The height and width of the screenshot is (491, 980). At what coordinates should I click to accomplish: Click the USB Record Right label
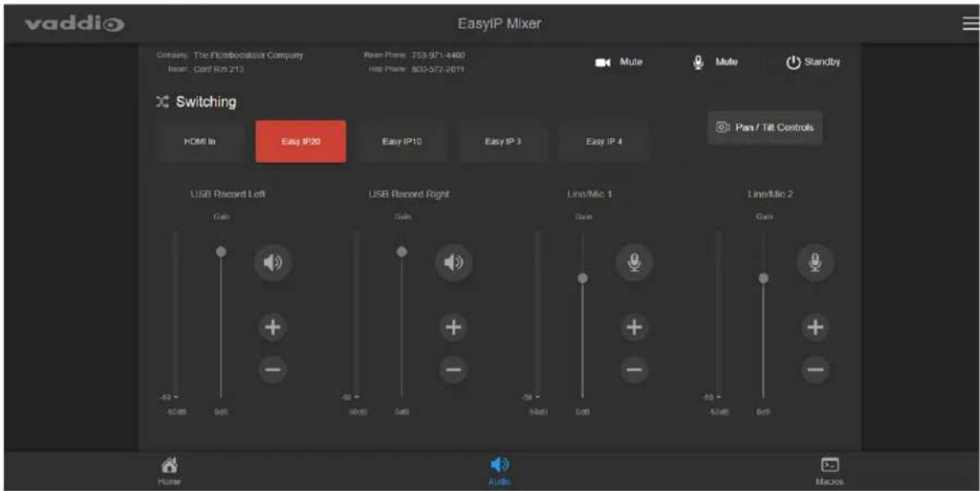408,194
